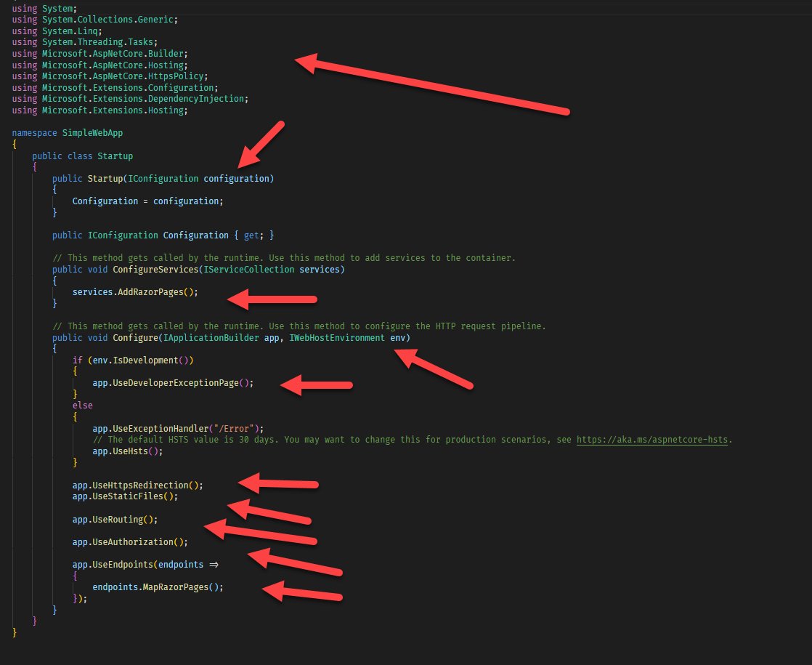Place cursor on app.UseHttpsRedirection() call

(x=137, y=485)
